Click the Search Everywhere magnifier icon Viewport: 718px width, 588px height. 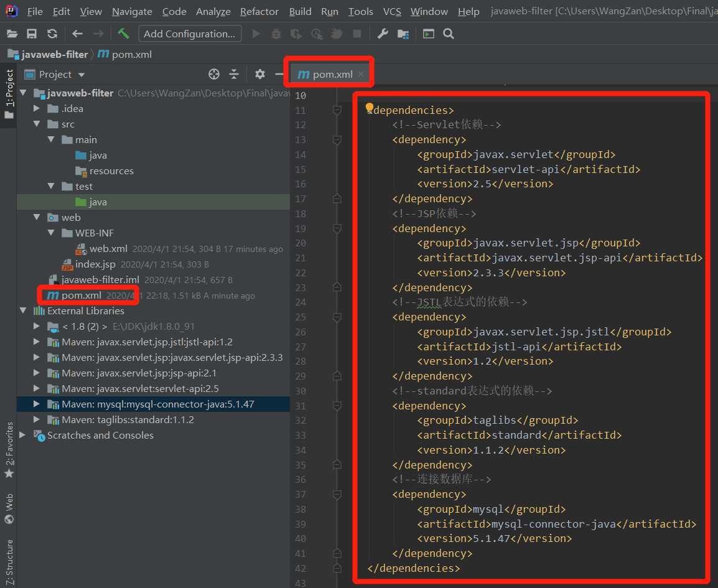(x=449, y=34)
